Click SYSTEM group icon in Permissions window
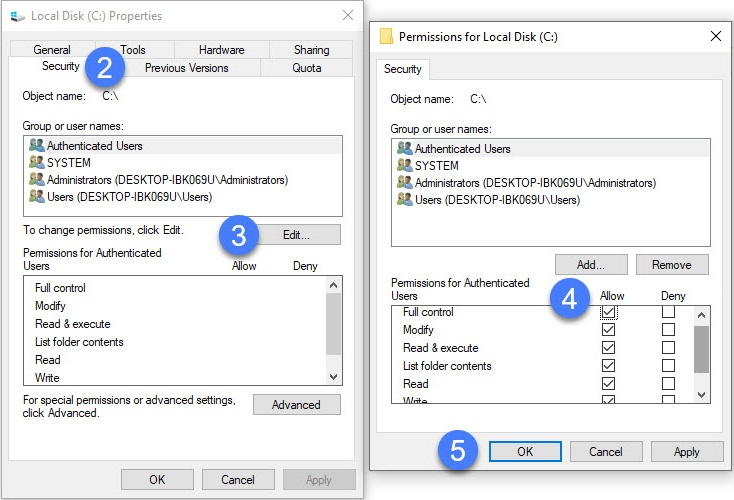The width and height of the screenshot is (734, 500). [404, 165]
